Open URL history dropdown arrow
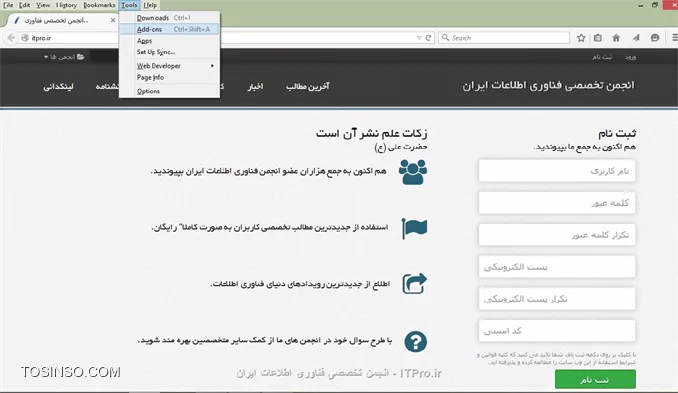 (x=419, y=38)
